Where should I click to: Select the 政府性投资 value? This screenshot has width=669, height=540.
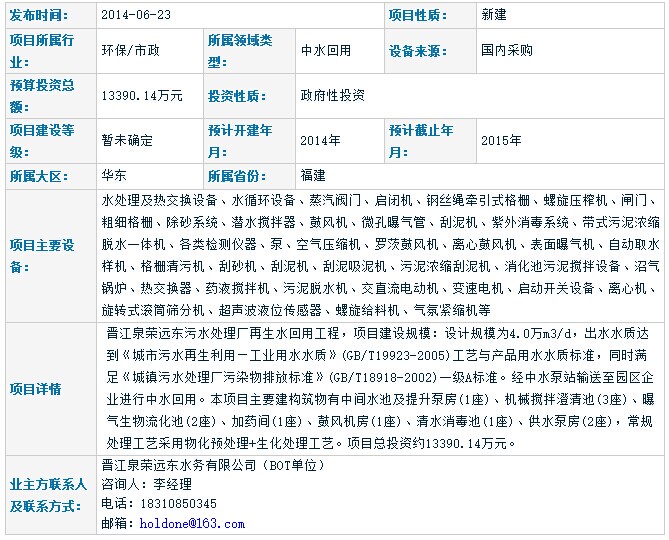(x=332, y=96)
